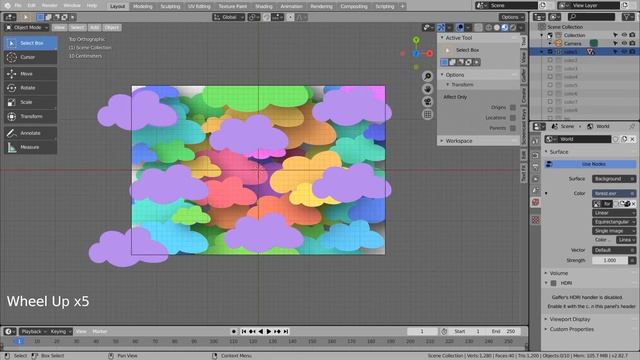Expand the Custom Properties panel
The width and height of the screenshot is (640, 360).
tap(570, 329)
